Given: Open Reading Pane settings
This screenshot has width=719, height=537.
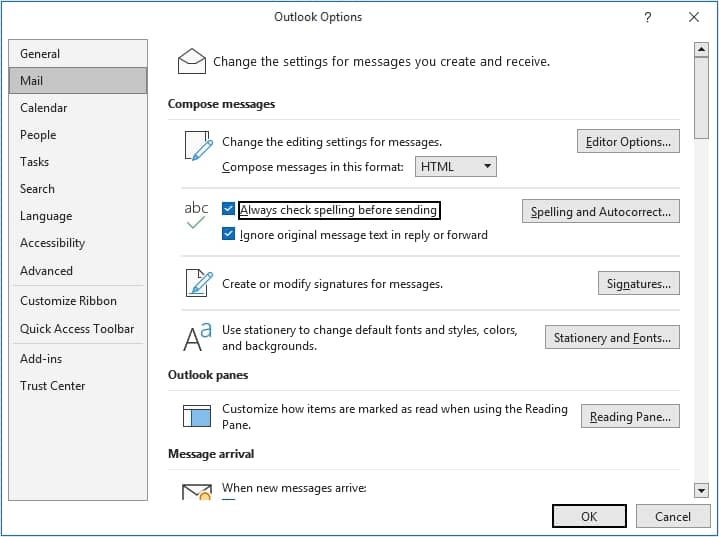Looking at the screenshot, I should coord(630,416).
